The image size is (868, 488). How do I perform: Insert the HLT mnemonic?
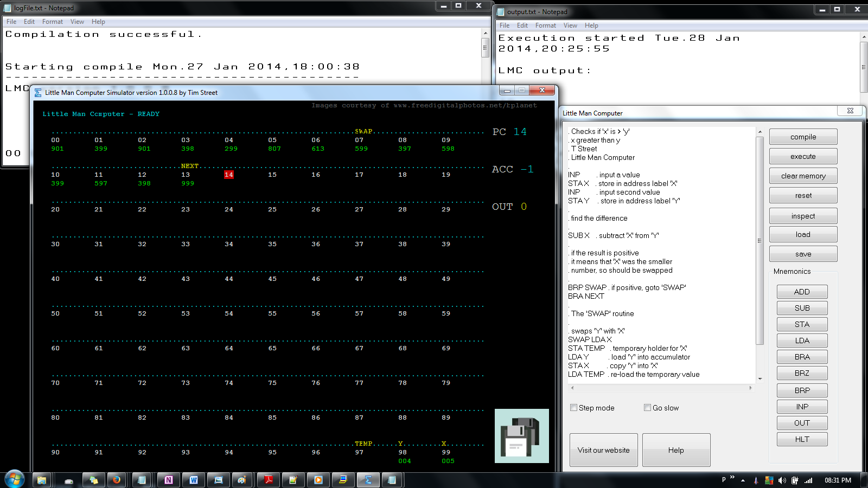click(x=802, y=439)
